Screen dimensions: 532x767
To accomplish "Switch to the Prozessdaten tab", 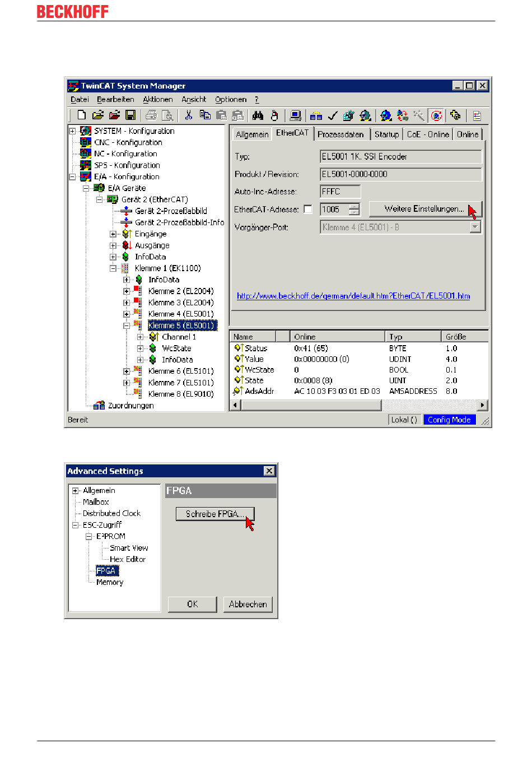I will (340, 134).
